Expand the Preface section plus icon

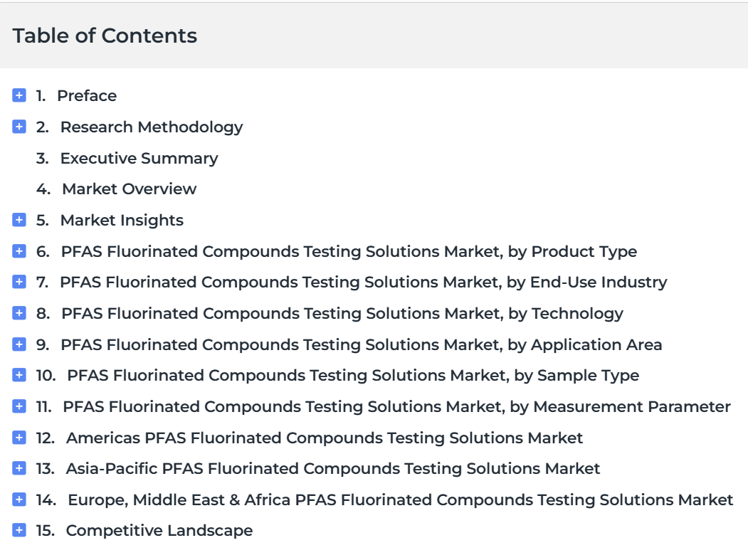[19, 95]
